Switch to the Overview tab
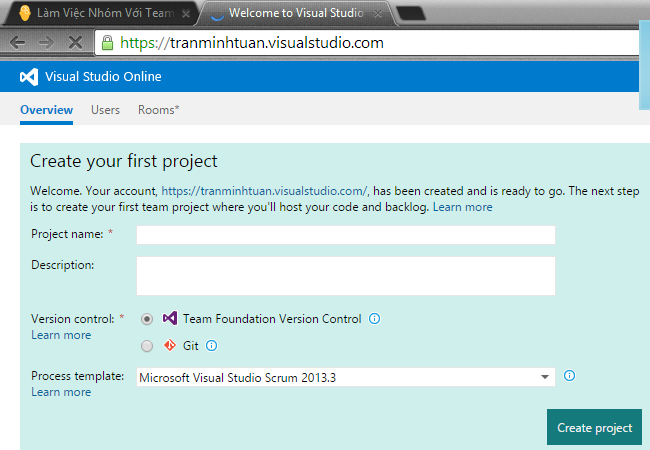 tap(46, 110)
